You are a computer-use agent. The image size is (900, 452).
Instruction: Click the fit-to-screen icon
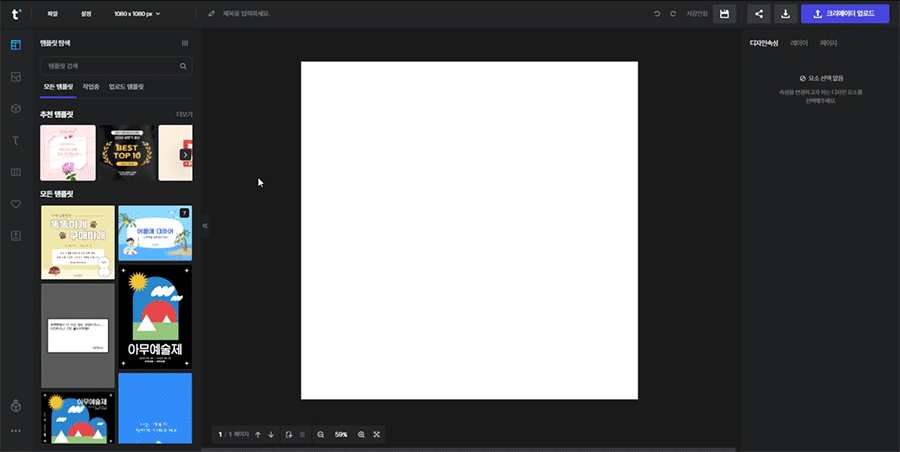(x=377, y=435)
